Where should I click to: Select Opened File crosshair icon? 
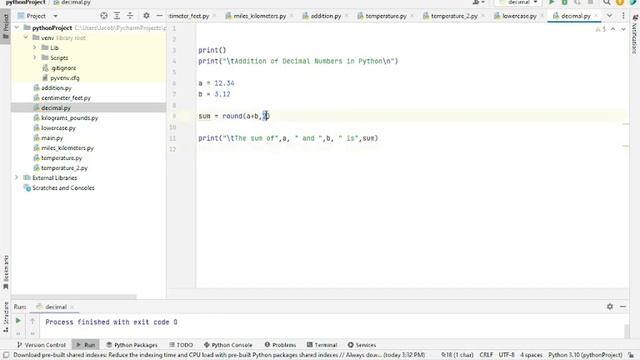coord(104,16)
